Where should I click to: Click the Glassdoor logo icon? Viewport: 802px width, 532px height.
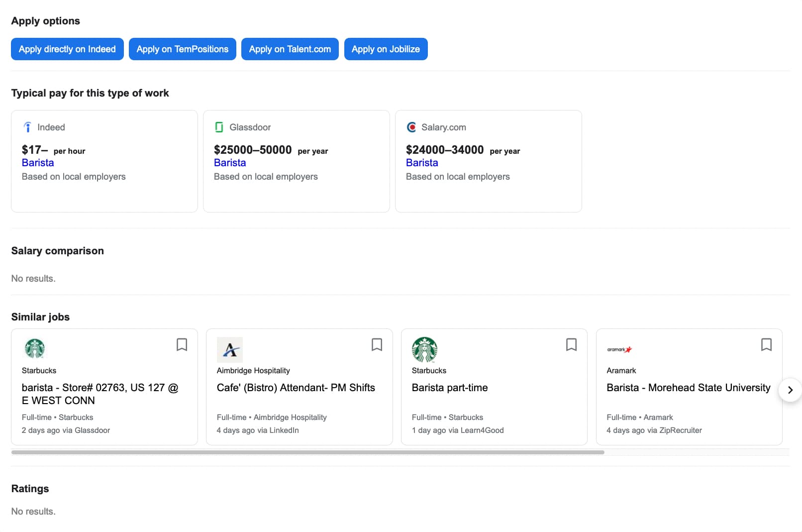click(219, 127)
